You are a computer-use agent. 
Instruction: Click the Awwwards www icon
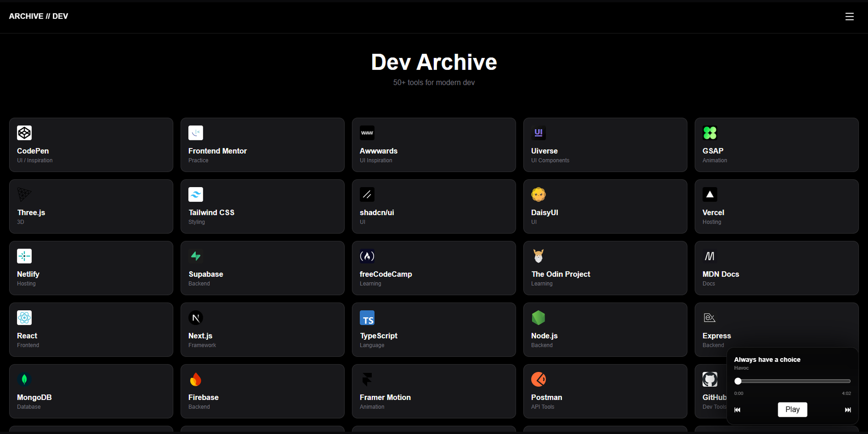367,133
